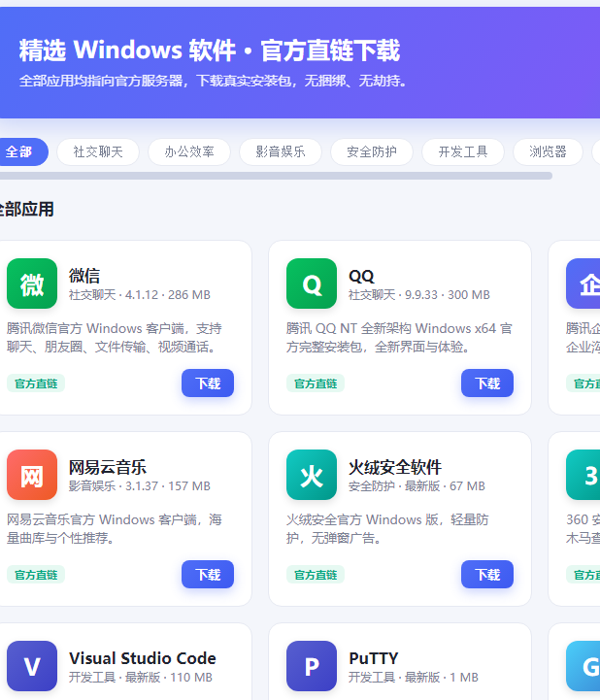The width and height of the screenshot is (600, 700).
Task: Click the PuTTY title text
Action: [373, 658]
